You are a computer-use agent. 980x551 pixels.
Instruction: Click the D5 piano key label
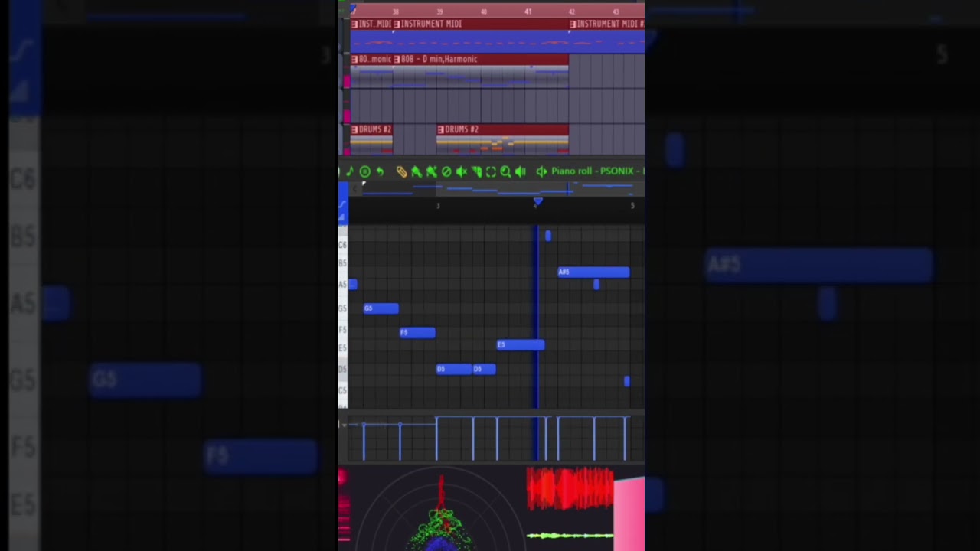coord(342,369)
